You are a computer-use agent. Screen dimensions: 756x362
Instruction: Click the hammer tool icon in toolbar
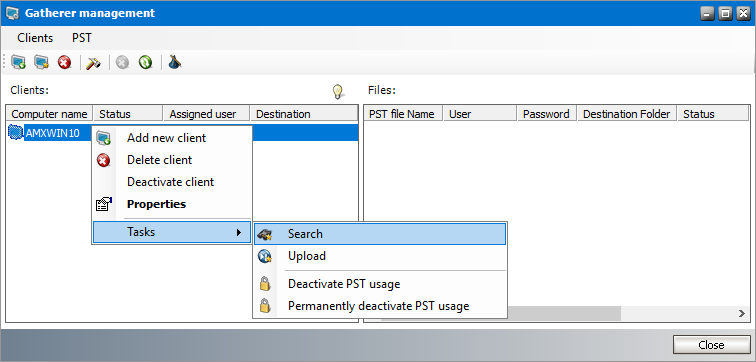(x=93, y=63)
